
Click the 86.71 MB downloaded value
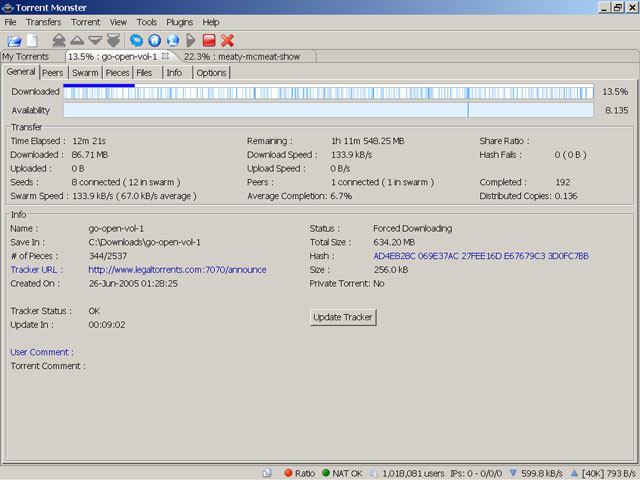90,155
